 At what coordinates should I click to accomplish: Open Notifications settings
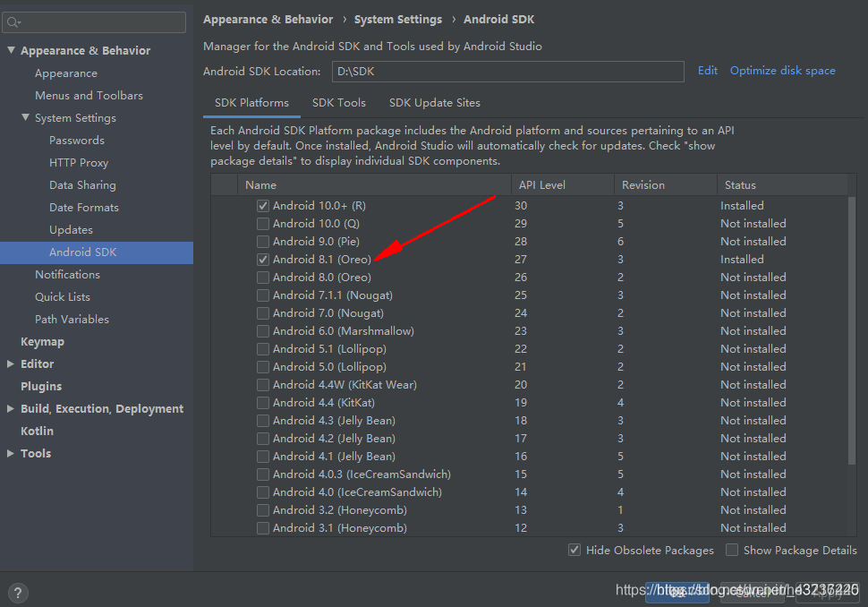click(67, 275)
